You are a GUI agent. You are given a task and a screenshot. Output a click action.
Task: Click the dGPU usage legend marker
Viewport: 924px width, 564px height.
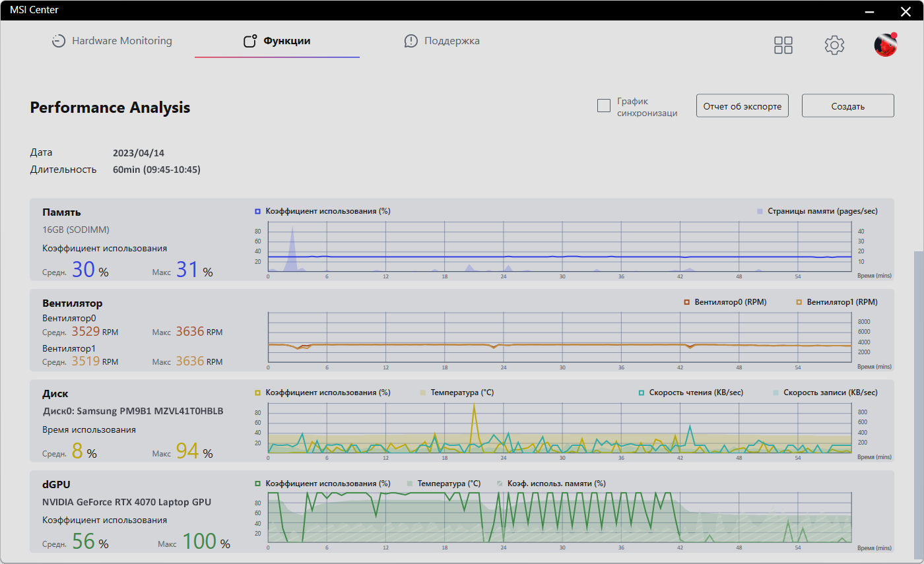point(258,484)
